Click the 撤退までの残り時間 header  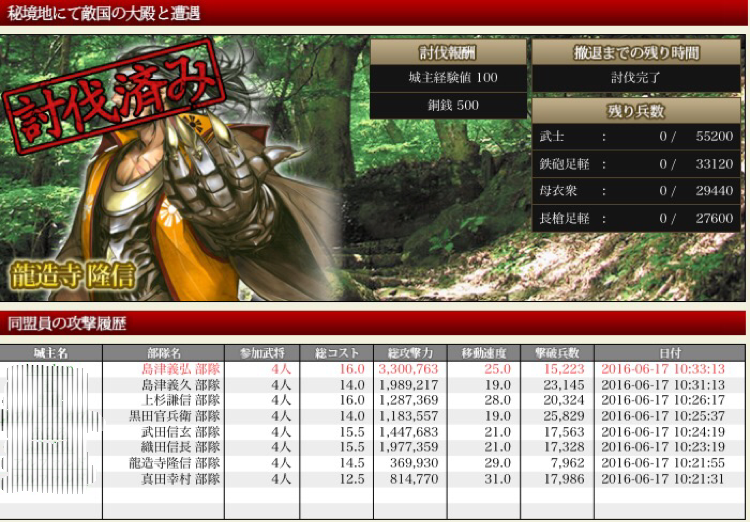636,52
